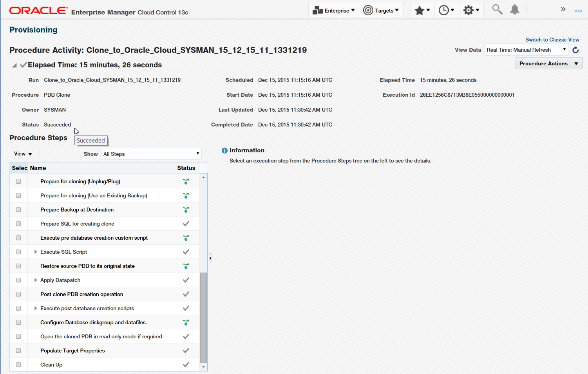Click the search magnifier icon
Viewport: 588px width, 374px height.
tap(497, 9)
